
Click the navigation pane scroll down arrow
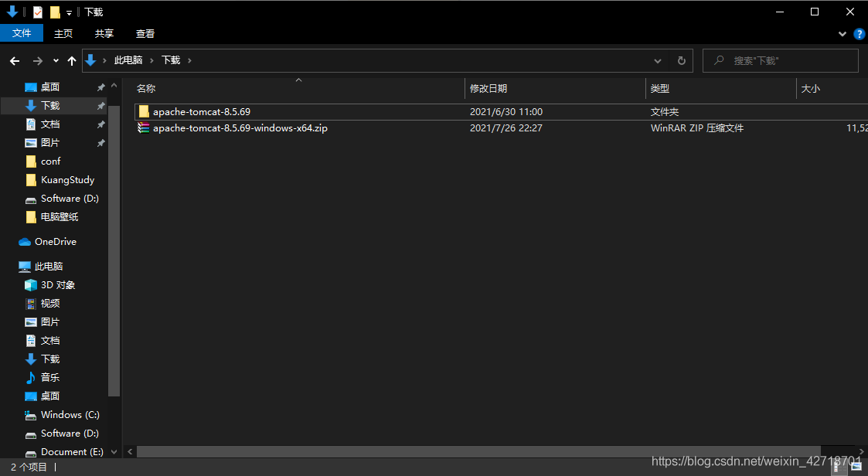pos(114,451)
